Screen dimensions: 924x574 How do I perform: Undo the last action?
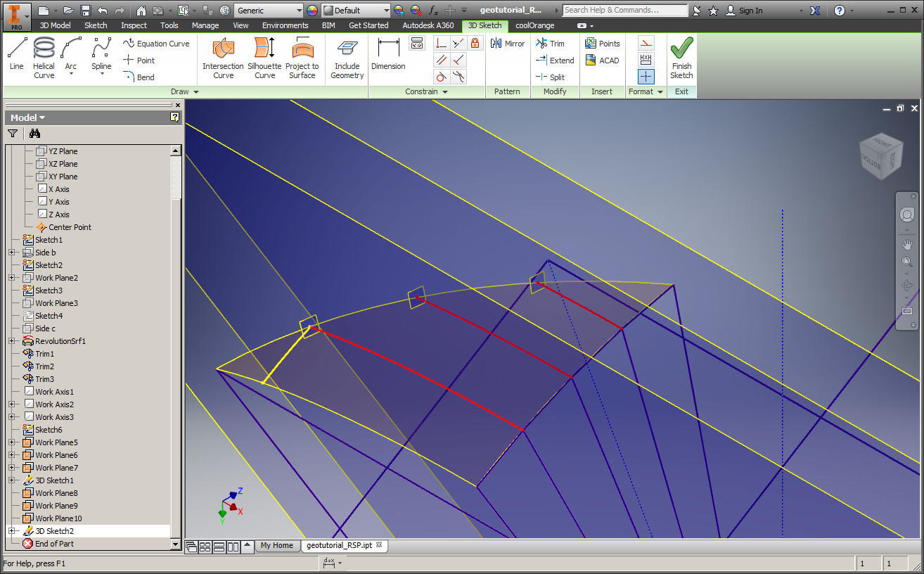[x=103, y=11]
